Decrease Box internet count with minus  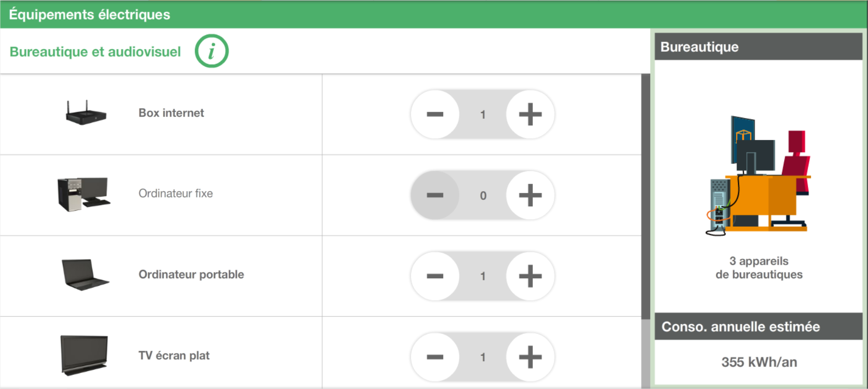(x=435, y=115)
